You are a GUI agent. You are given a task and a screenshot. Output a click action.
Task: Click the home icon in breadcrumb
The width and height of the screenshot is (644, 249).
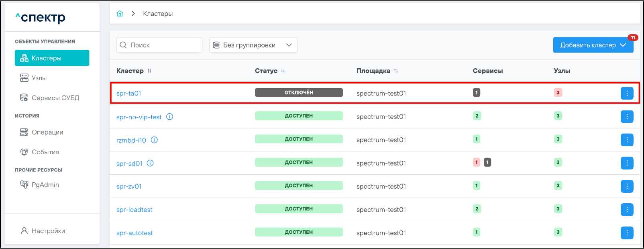coord(120,14)
